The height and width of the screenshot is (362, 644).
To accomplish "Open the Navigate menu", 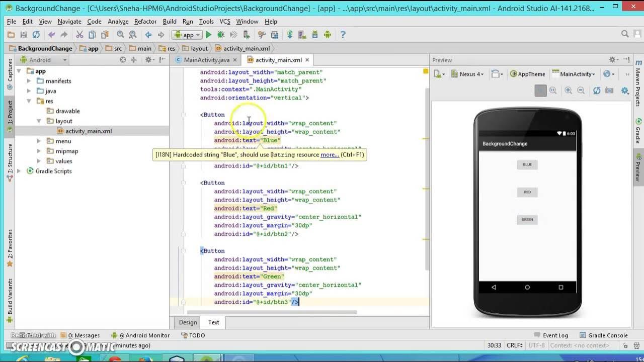I will pyautogui.click(x=69, y=22).
